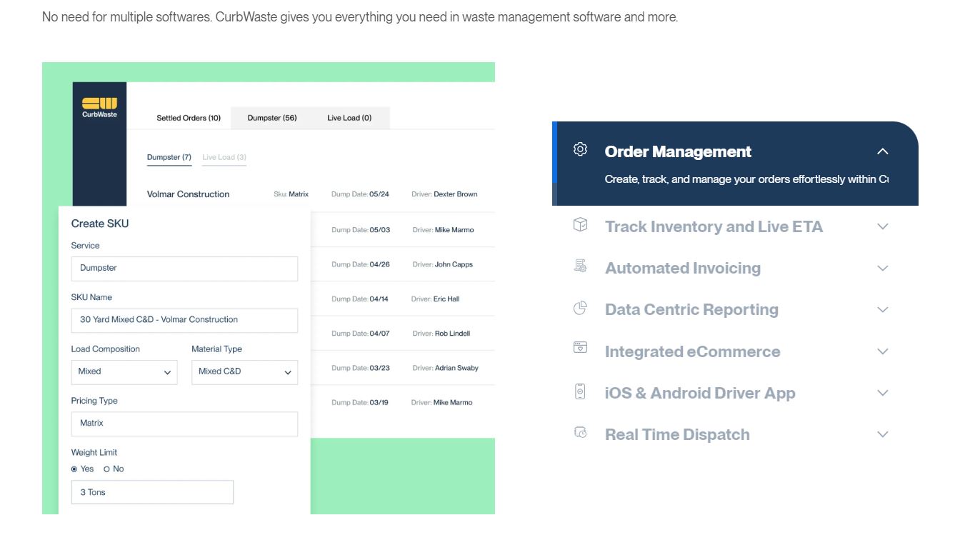955x560 pixels.
Task: Click the Service field containing Dumpster
Action: [x=184, y=269]
